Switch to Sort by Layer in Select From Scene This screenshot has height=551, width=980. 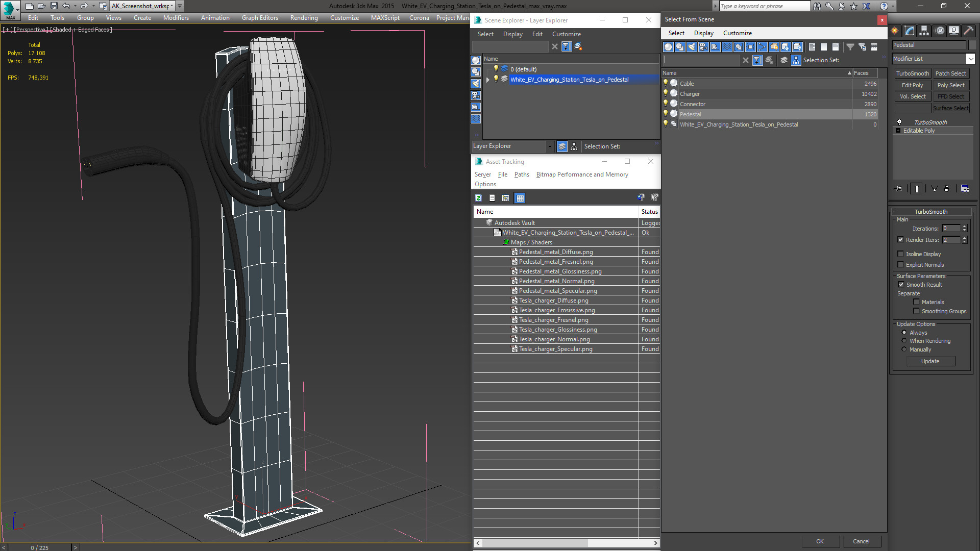click(784, 60)
